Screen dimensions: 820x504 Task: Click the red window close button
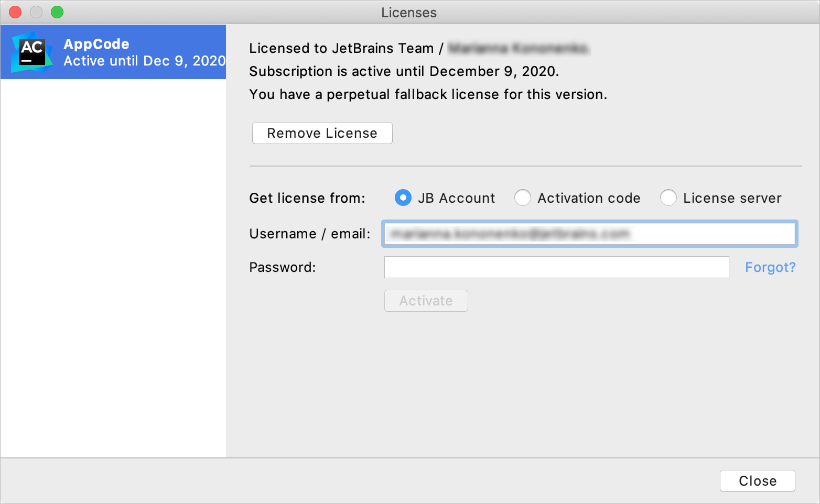[16, 12]
